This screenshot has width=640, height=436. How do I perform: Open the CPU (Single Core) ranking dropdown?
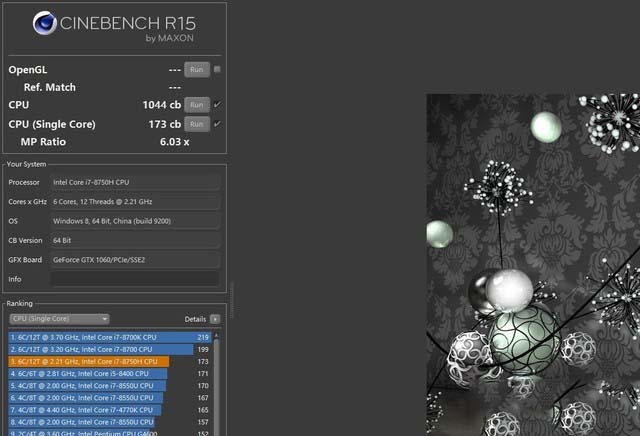coord(59,319)
